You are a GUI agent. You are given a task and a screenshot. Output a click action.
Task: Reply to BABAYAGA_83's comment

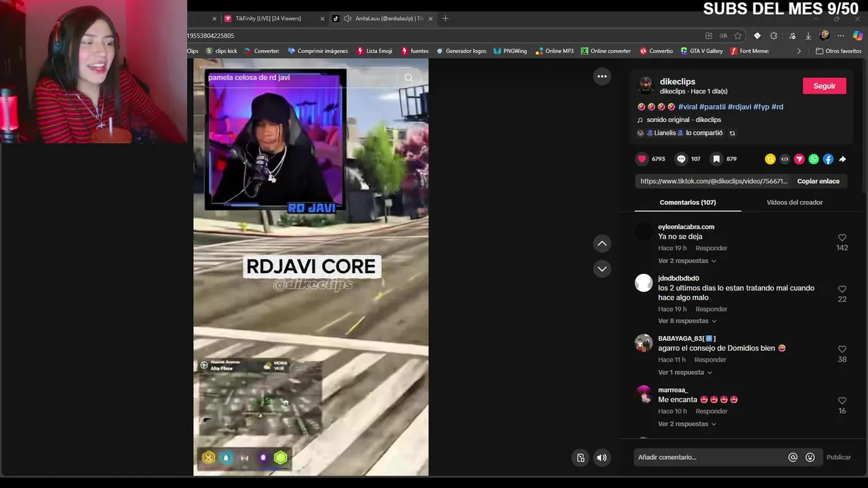[x=710, y=360]
